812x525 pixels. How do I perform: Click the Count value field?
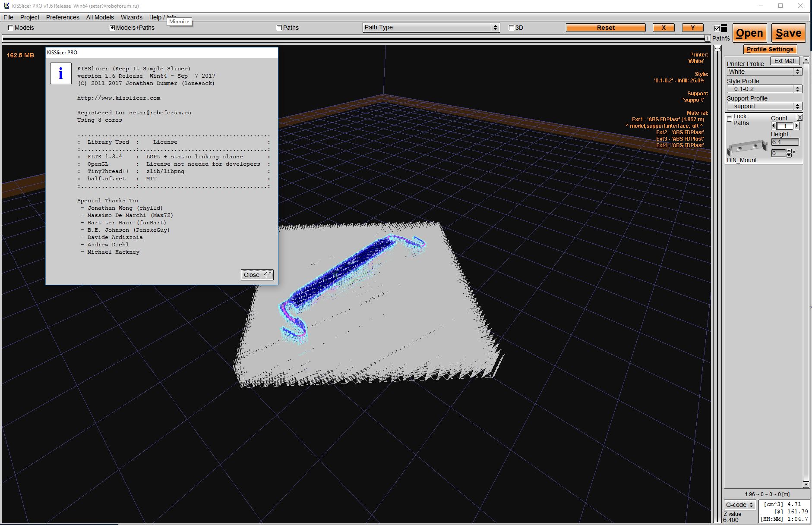tap(785, 126)
